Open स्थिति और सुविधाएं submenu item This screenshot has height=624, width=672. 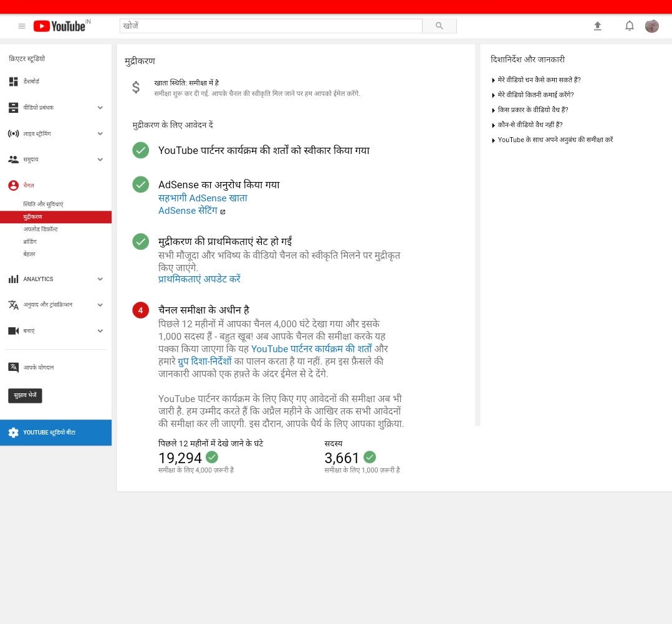tap(43, 204)
